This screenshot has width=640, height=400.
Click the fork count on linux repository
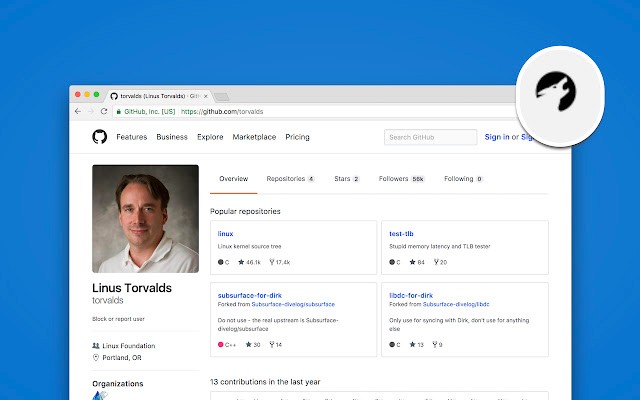[x=280, y=262]
